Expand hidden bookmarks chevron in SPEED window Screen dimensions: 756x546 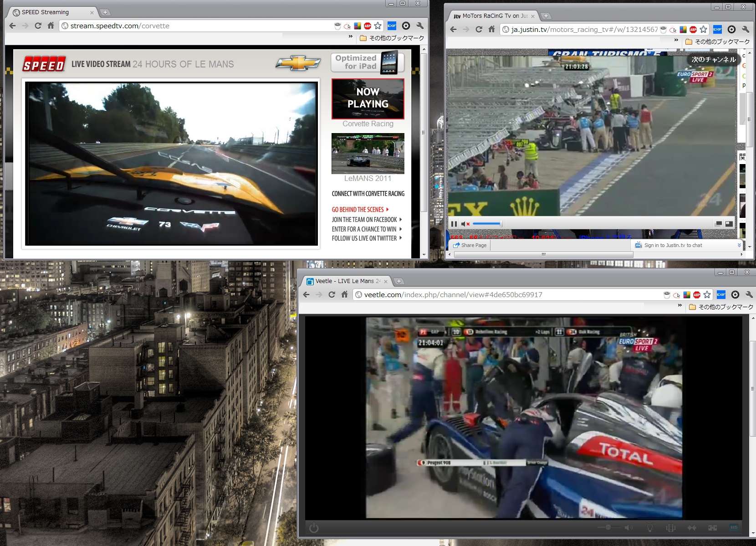pos(350,36)
